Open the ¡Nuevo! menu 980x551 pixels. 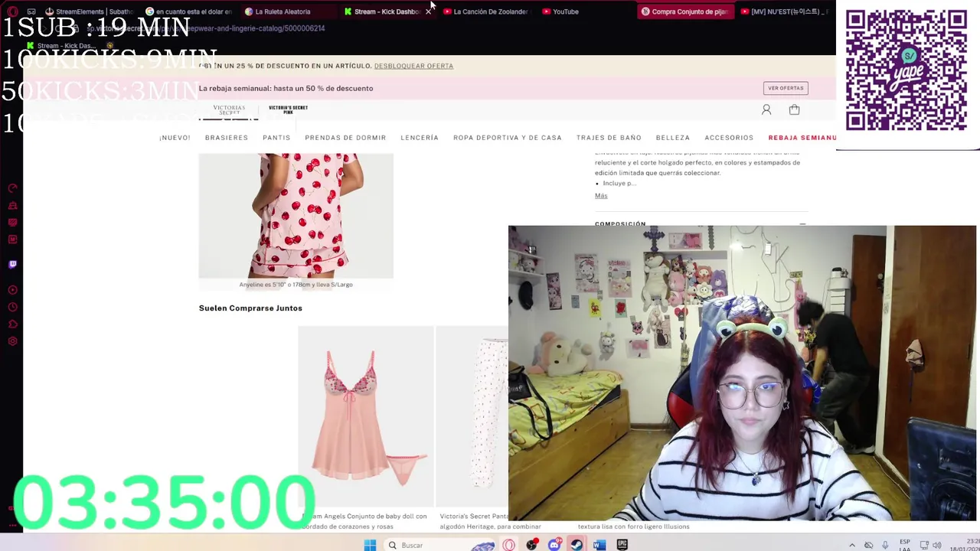click(x=175, y=138)
